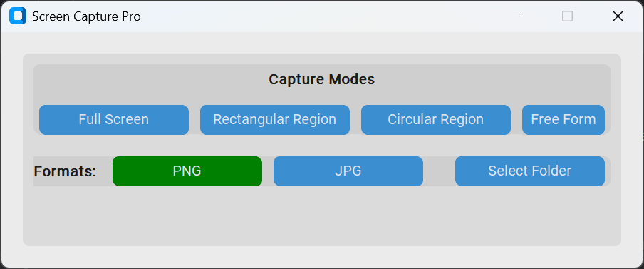644x269 pixels.
Task: Open the Select Folder dialog
Action: pos(530,171)
